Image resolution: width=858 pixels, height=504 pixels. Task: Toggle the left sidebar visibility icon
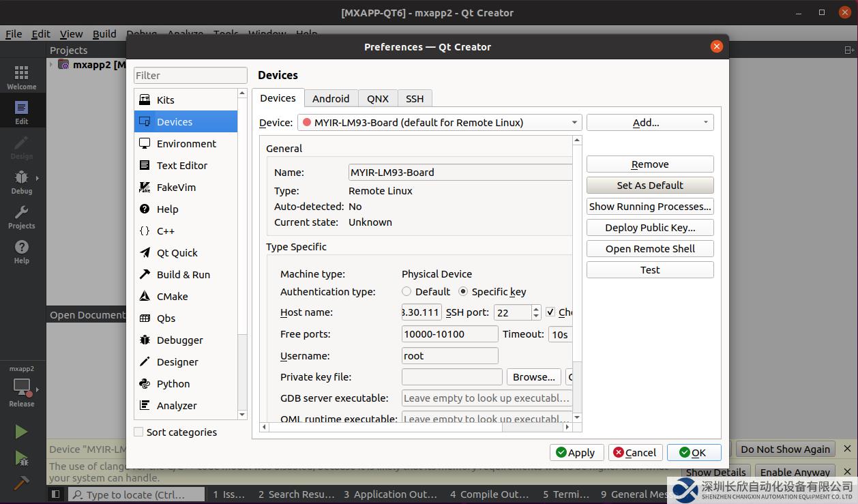click(56, 494)
